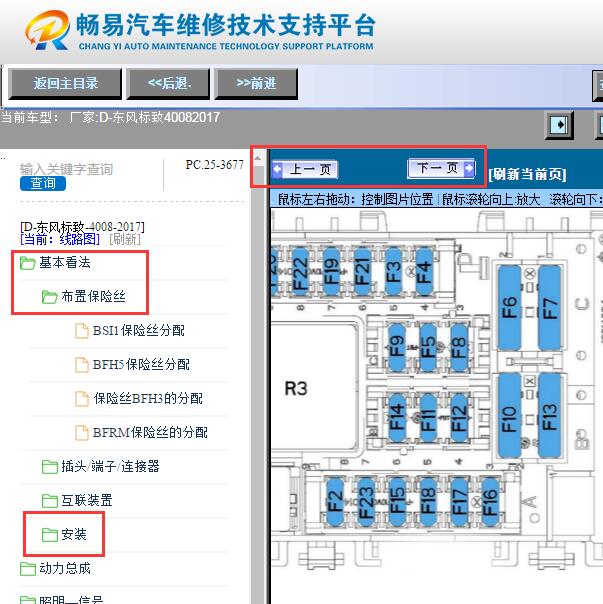Collapse the 布置保险丝 folder

point(93,297)
